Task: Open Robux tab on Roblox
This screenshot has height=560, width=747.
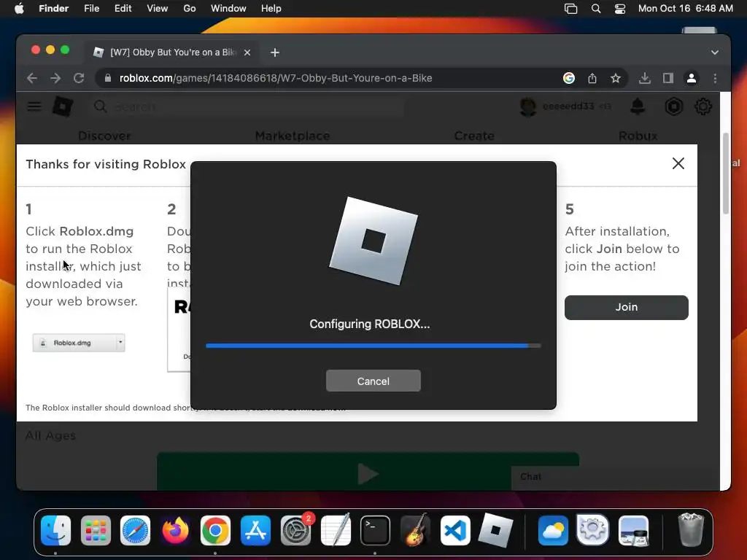Action: pos(638,136)
